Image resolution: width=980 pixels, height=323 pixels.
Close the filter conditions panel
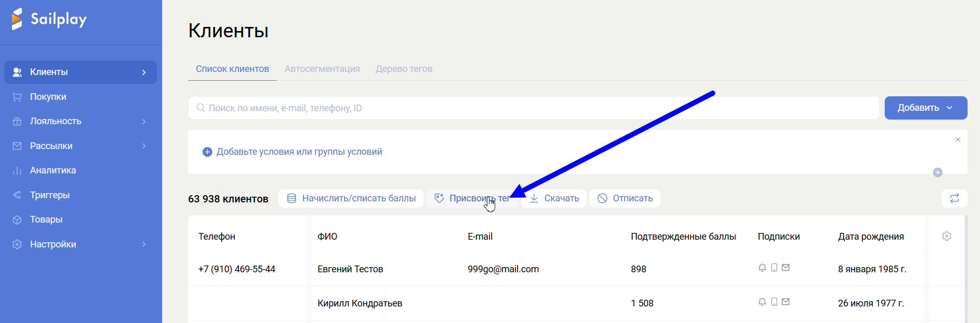coord(958,140)
